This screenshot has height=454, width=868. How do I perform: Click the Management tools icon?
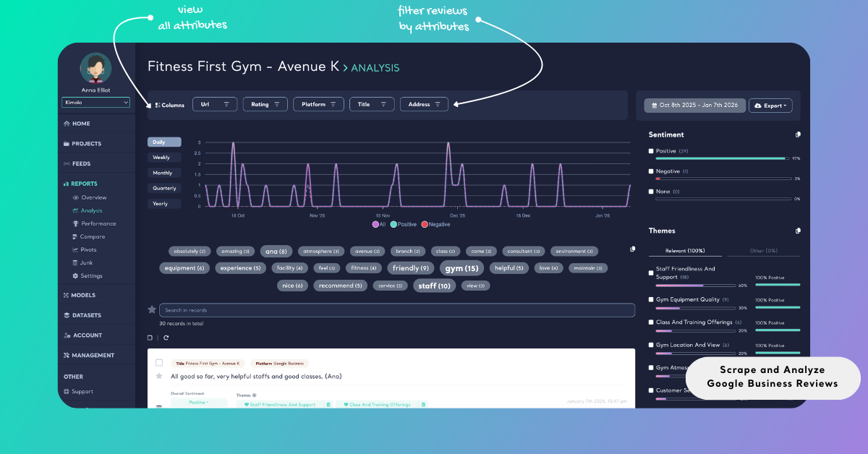(67, 355)
